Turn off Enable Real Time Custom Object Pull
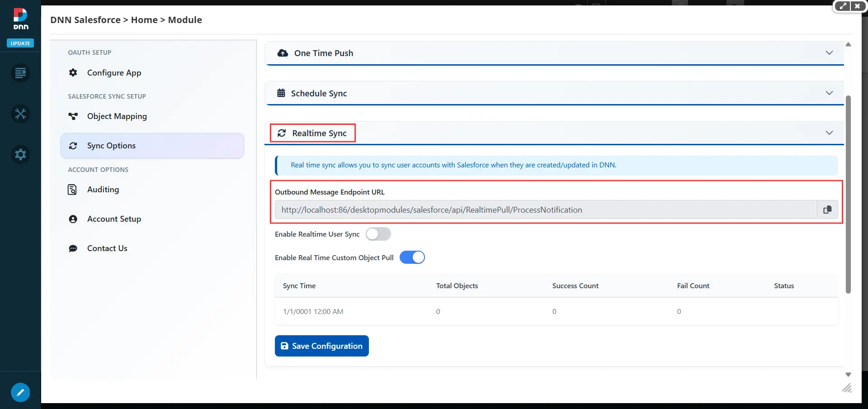Image resolution: width=868 pixels, height=409 pixels. (412, 257)
